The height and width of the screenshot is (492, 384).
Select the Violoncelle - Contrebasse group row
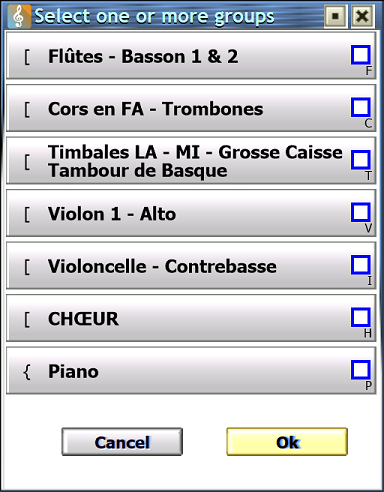[x=191, y=266]
